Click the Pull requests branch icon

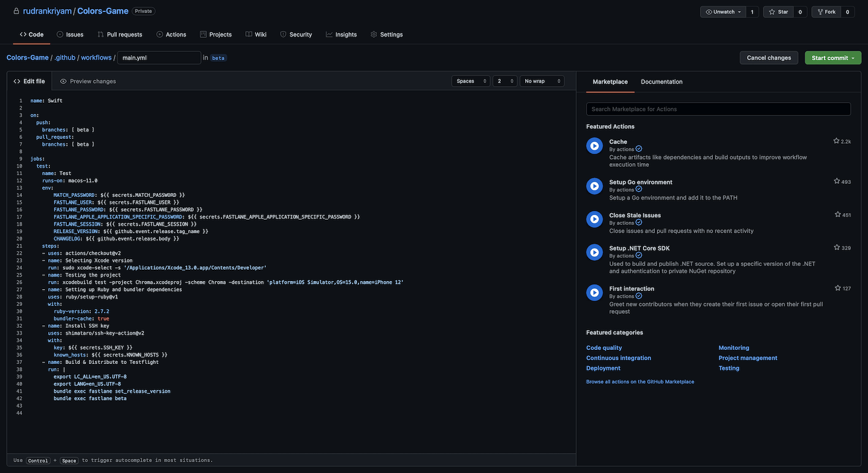[x=100, y=34]
